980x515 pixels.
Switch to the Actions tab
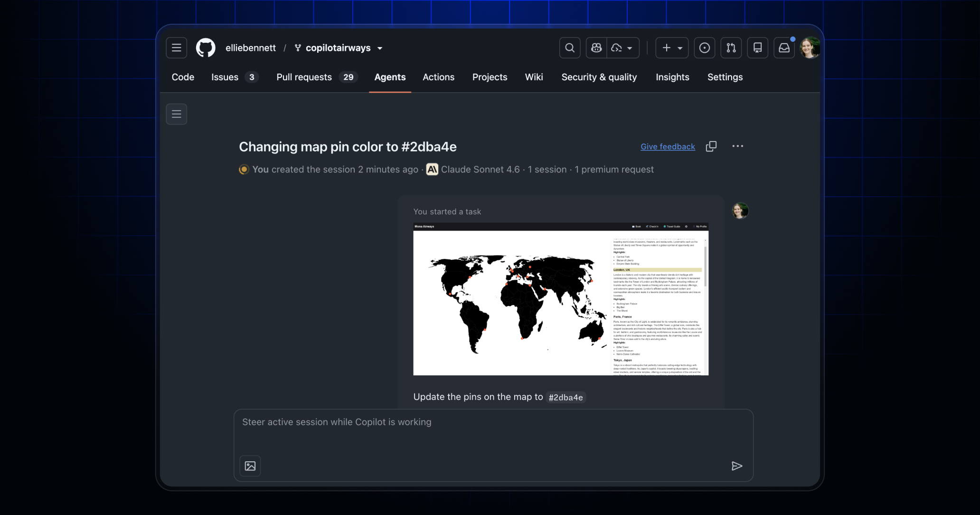point(438,77)
